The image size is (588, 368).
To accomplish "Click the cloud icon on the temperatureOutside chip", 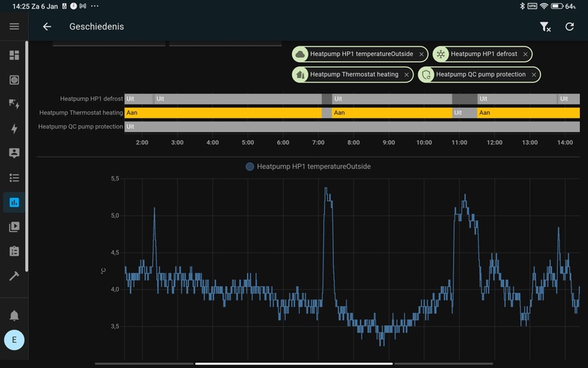I will click(300, 54).
